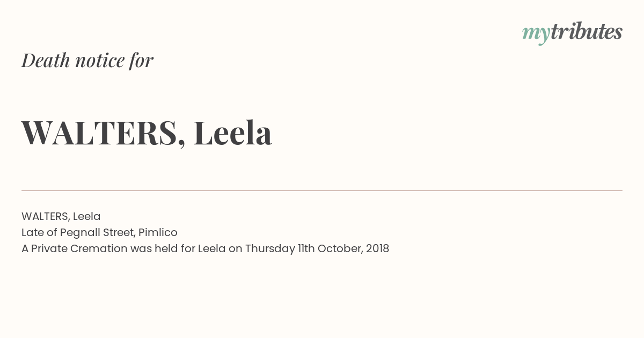
Task: Select the large "WALTERS, Leela" title
Action: click(x=147, y=133)
